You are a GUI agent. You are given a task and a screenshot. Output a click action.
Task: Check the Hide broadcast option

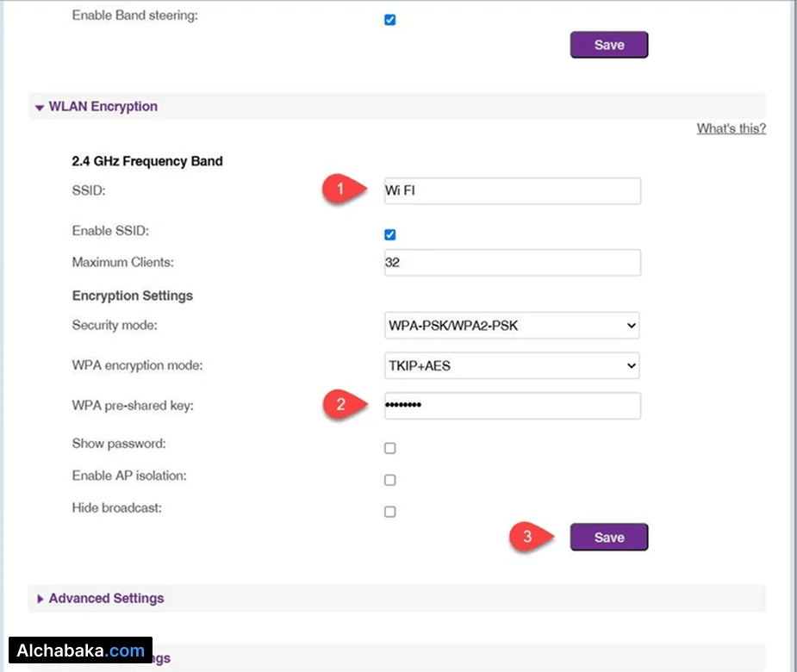[389, 512]
